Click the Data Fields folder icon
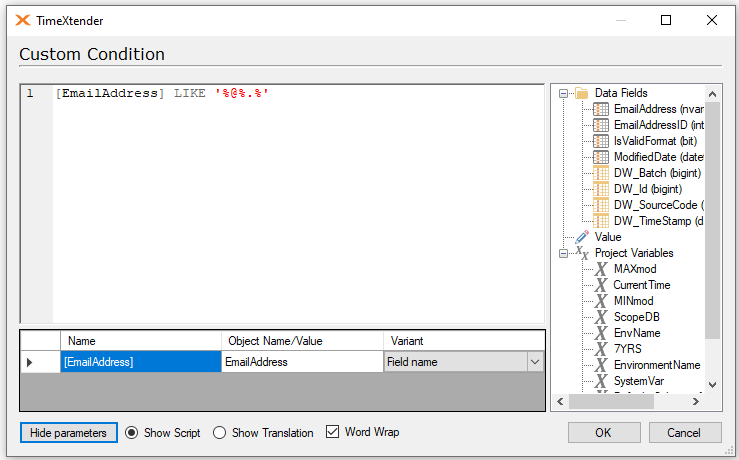This screenshot has height=460, width=739. point(582,93)
